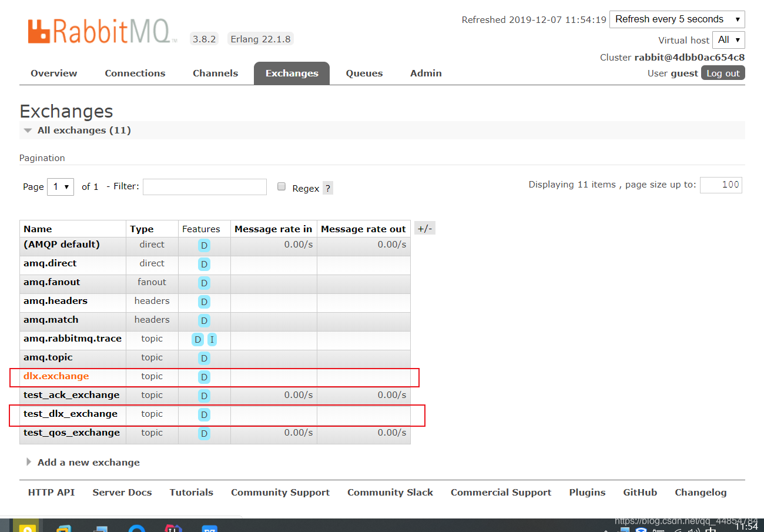Click the Log out button
Viewport: 764px width, 532px height.
click(723, 73)
